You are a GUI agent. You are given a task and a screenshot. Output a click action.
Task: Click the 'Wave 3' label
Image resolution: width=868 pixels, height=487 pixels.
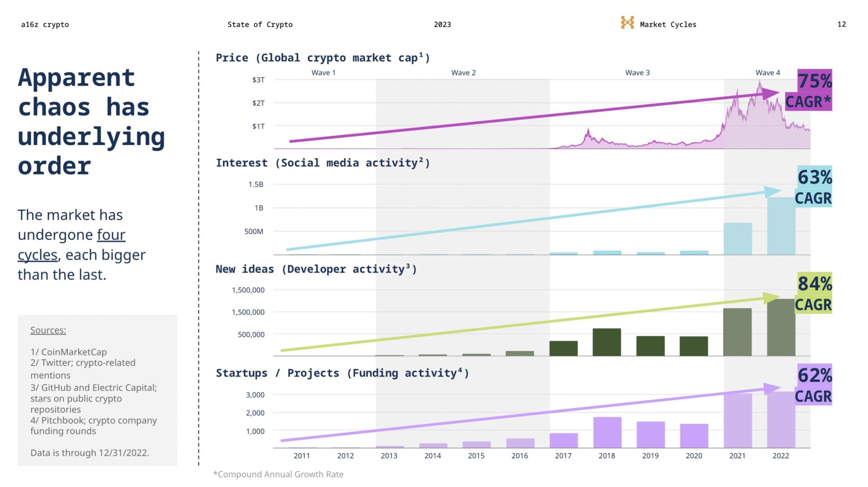point(637,73)
